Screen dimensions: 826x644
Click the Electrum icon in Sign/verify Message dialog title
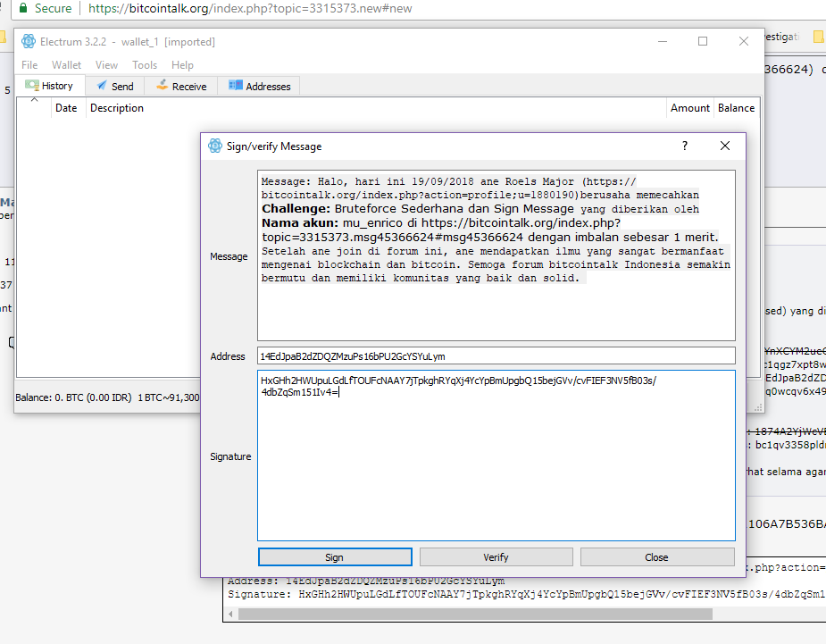click(215, 146)
